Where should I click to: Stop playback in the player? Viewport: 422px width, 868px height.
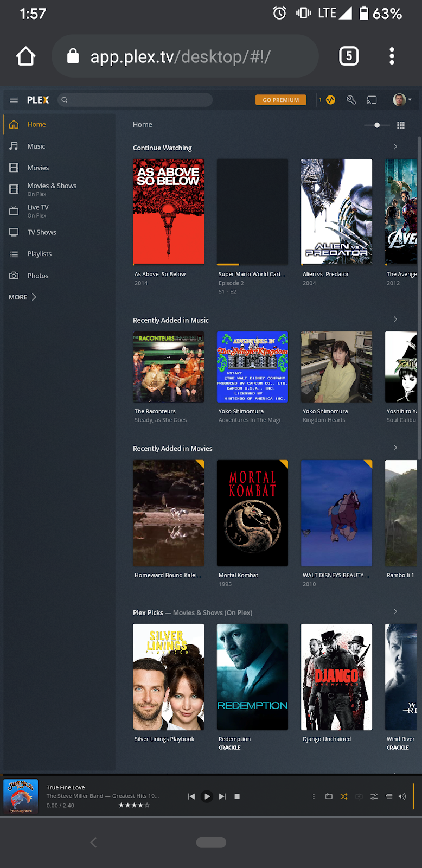pos(237,796)
